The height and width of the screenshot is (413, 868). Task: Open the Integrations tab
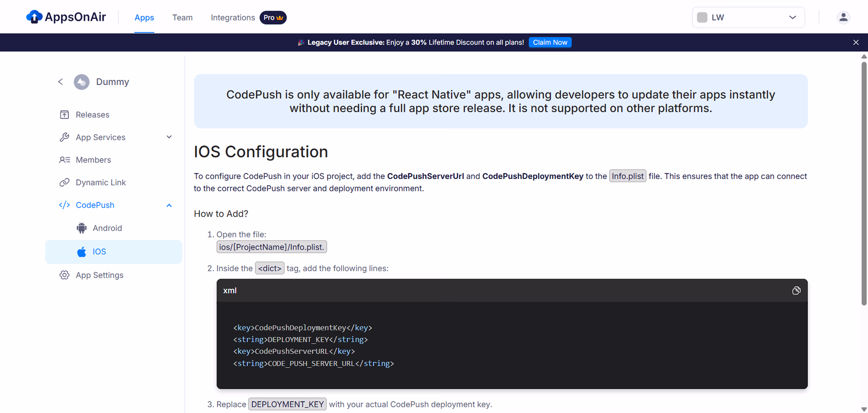(233, 17)
